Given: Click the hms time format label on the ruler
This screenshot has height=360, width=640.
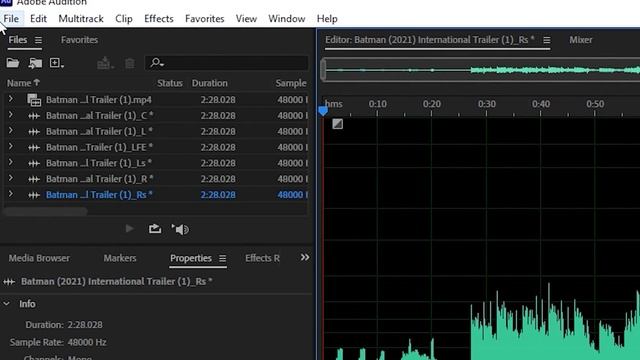Looking at the screenshot, I should 334,104.
